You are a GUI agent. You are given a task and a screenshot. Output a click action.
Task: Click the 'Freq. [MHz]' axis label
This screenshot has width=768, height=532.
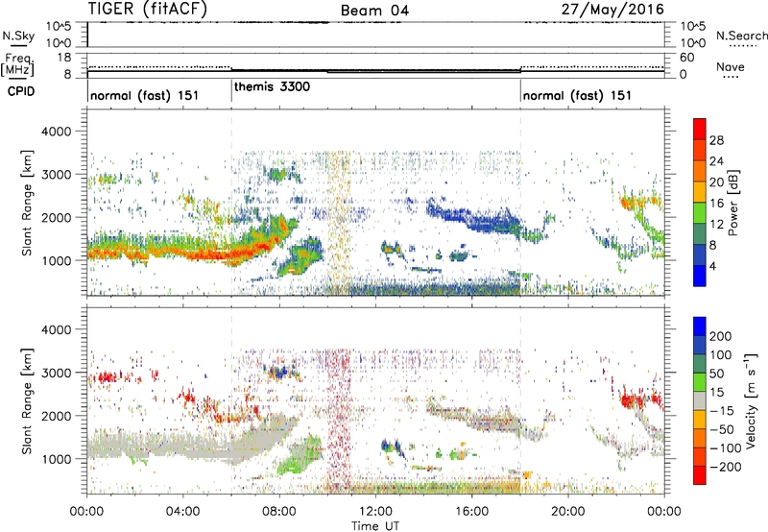tap(17, 65)
